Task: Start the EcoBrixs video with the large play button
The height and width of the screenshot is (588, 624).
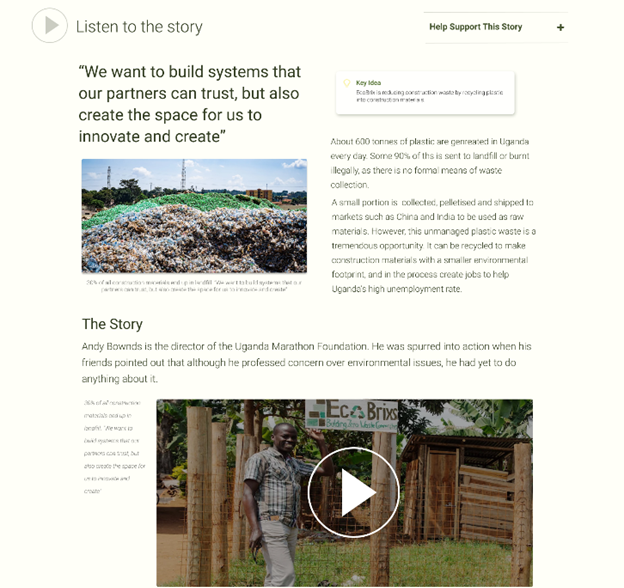Action: 353,492
